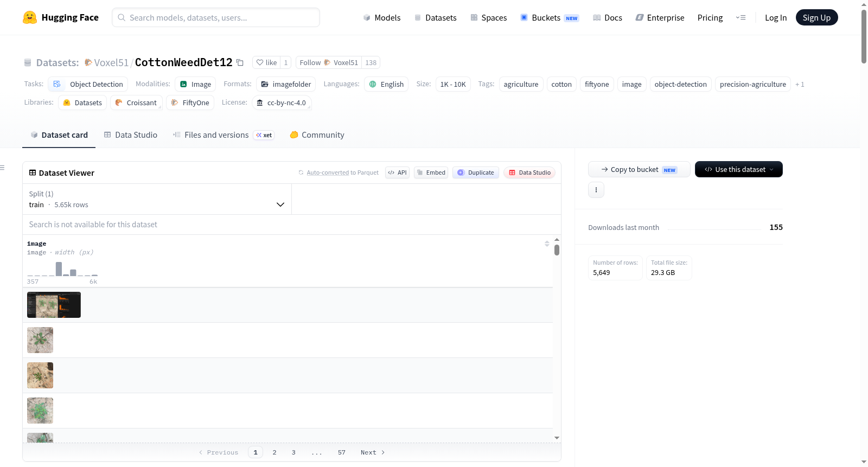The image size is (868, 467).
Task: Open the Files and versions tab
Action: point(224,135)
